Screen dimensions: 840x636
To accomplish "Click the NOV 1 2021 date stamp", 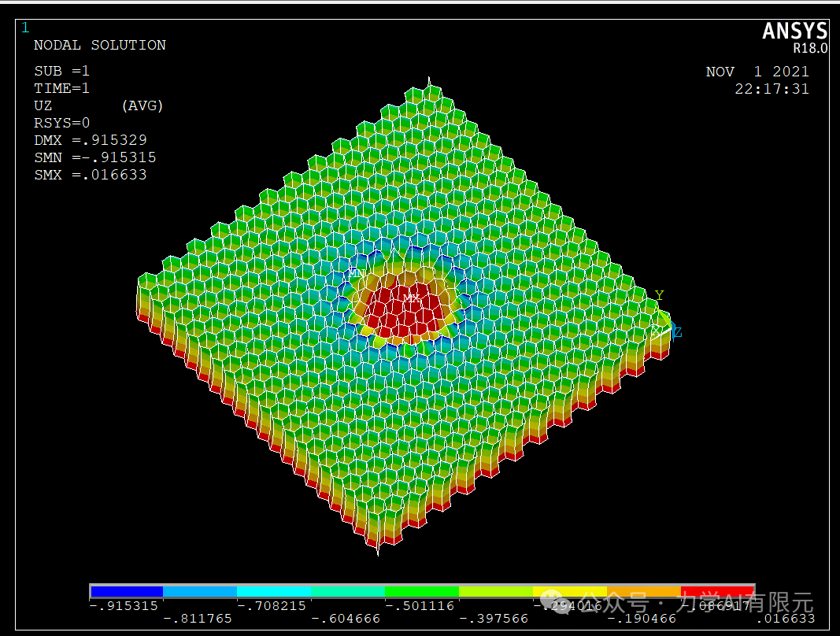I will coord(757,72).
